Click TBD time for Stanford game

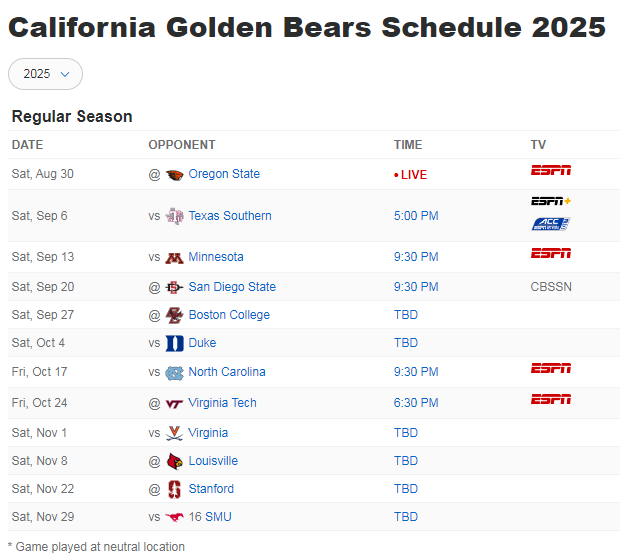click(x=406, y=489)
